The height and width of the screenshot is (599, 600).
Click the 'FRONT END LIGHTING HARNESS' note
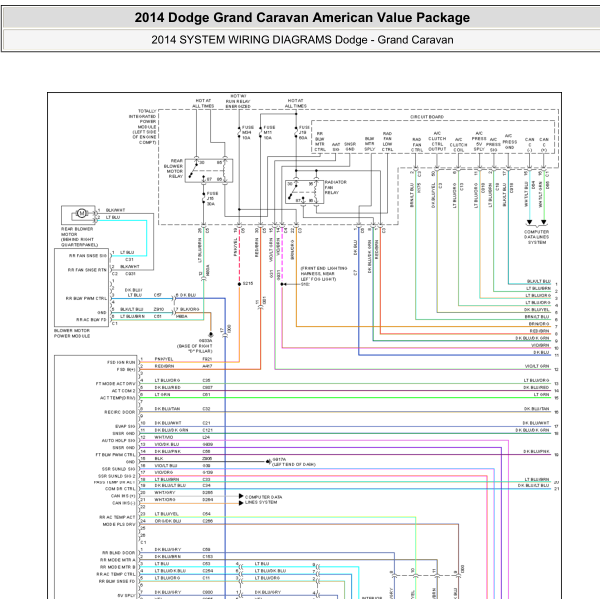tap(323, 274)
